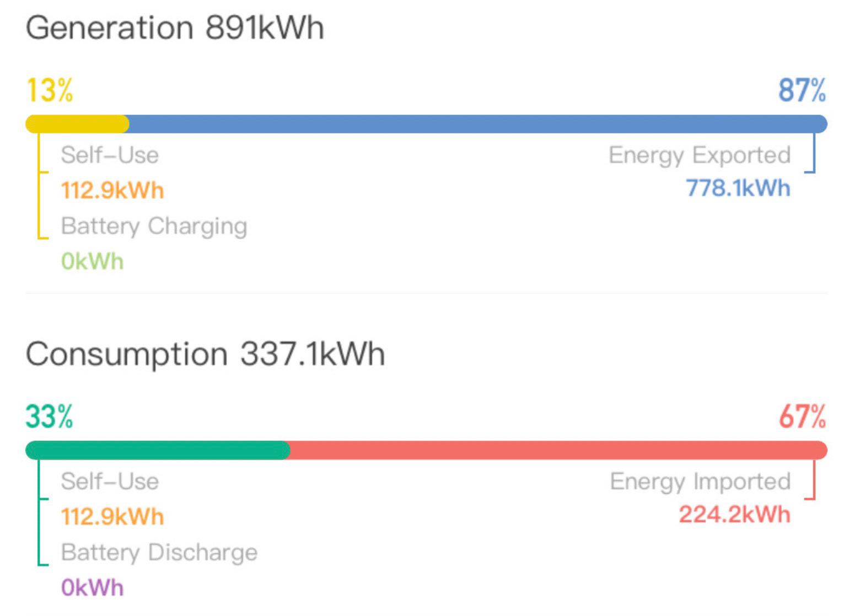
Task: Click the Consumption 337.1kWh heading
Action: tap(205, 354)
